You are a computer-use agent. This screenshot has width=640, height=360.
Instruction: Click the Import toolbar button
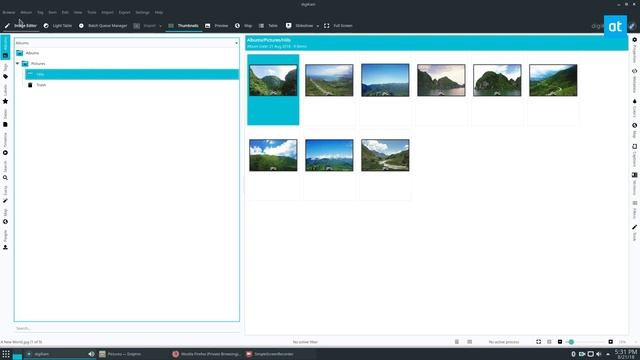point(145,26)
